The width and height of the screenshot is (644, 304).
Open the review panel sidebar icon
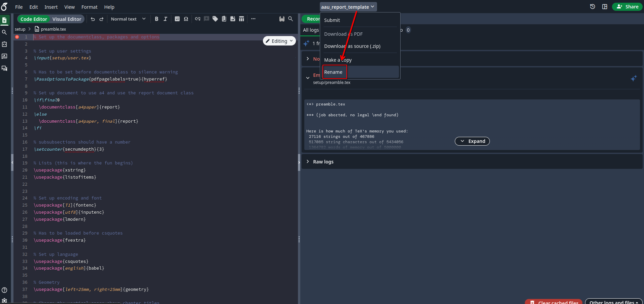pyautogui.click(x=4, y=56)
